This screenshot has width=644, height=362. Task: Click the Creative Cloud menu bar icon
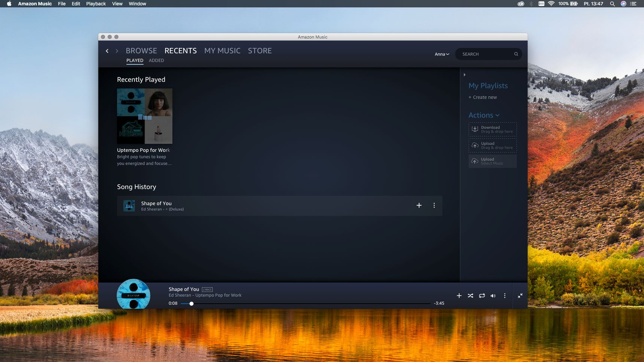point(521,4)
